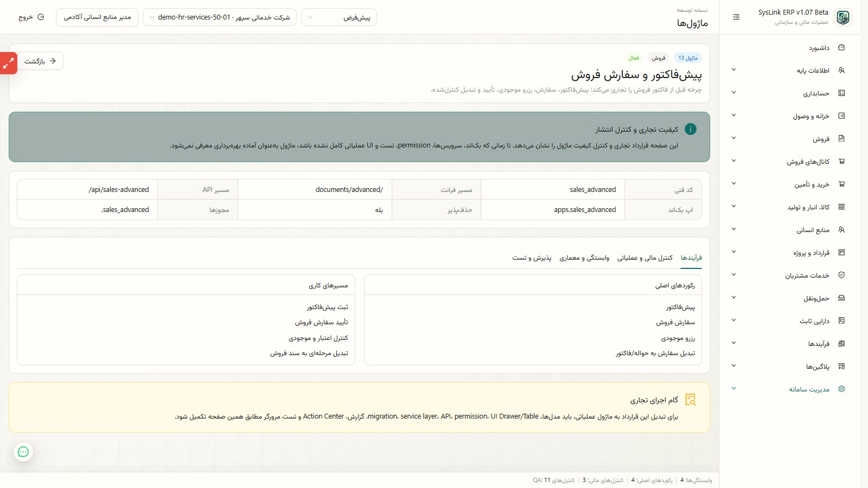Click the منابع انسانی people icon

coord(841,230)
